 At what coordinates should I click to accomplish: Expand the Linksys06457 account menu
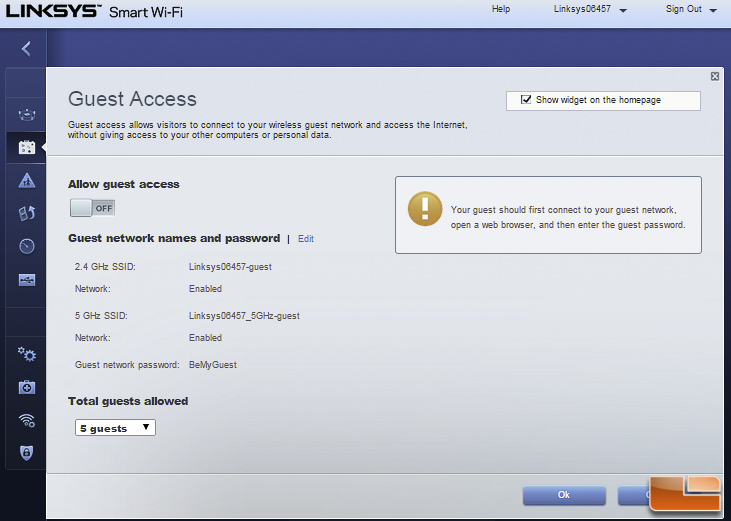pos(590,9)
